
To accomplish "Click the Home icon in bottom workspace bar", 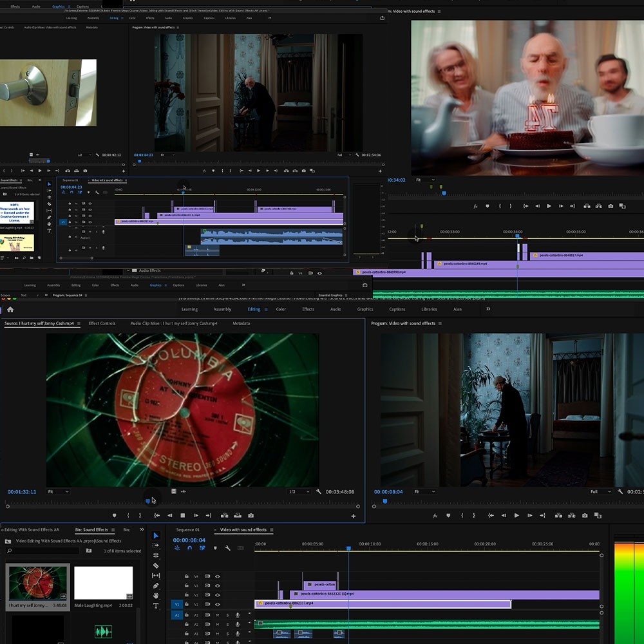I will coord(10,309).
